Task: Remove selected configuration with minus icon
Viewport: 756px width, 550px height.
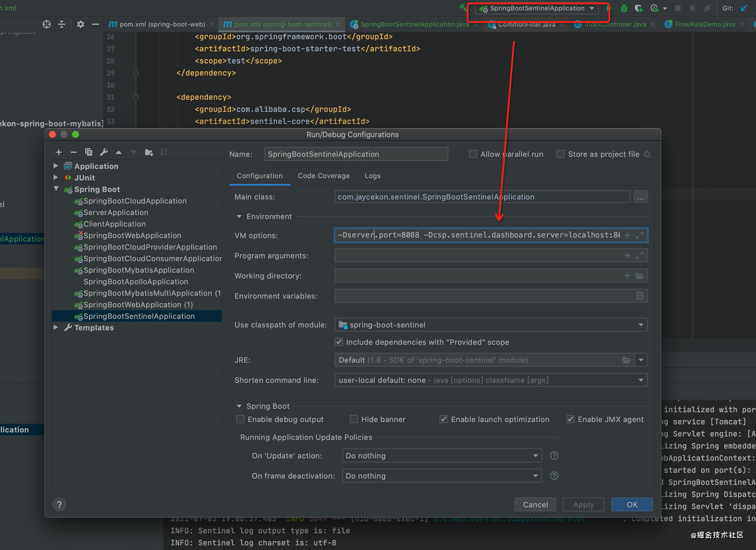Action: pos(74,152)
